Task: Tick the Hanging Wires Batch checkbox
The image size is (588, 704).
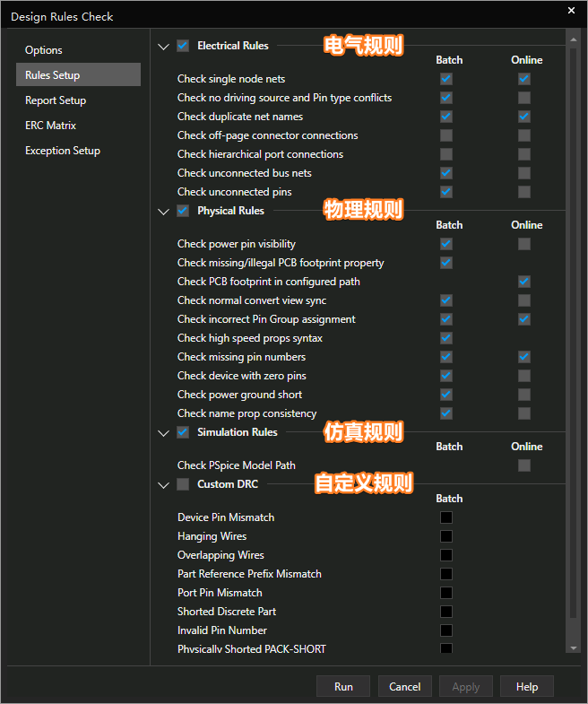Action: coord(446,536)
